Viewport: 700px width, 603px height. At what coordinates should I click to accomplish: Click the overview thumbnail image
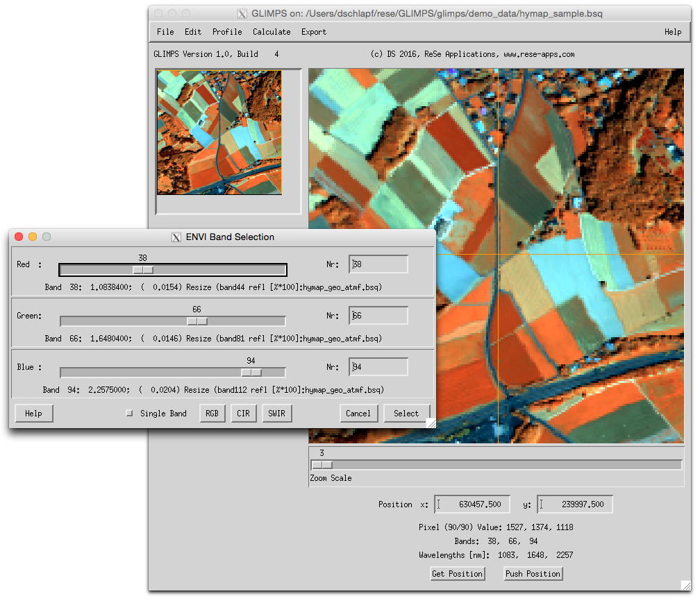tap(219, 133)
